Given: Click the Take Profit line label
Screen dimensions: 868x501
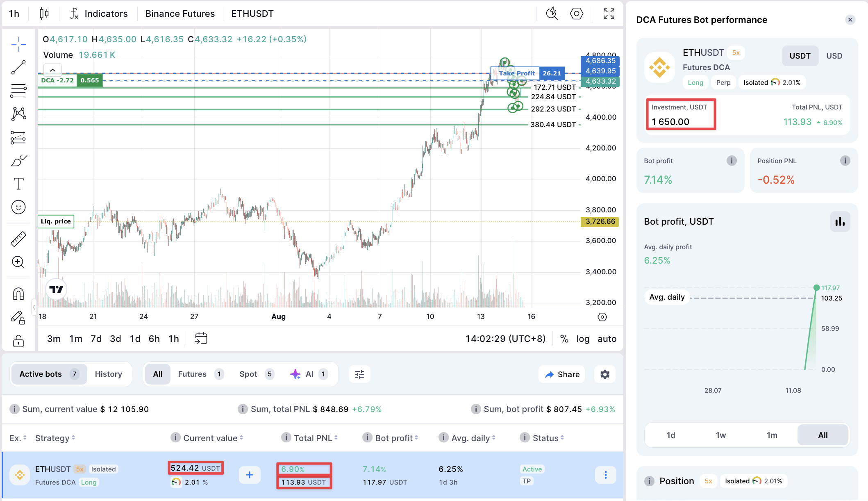Looking at the screenshot, I should click(516, 73).
